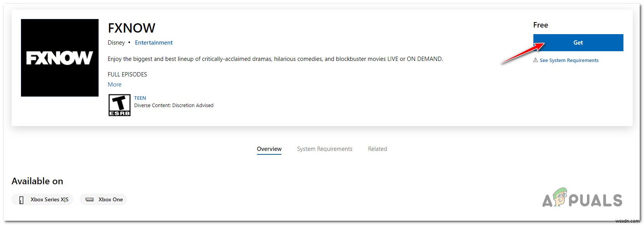Open See System Requirements link
Screen dimensions: 644x225
coord(569,60)
